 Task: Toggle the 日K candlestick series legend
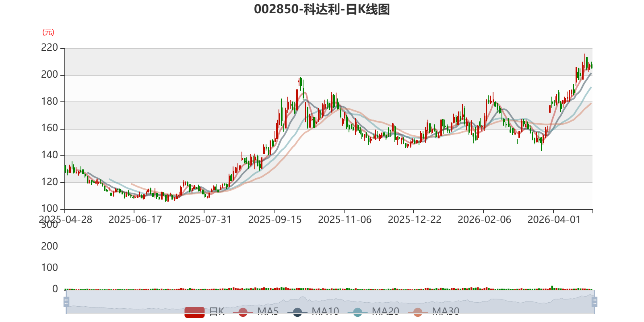204,312
